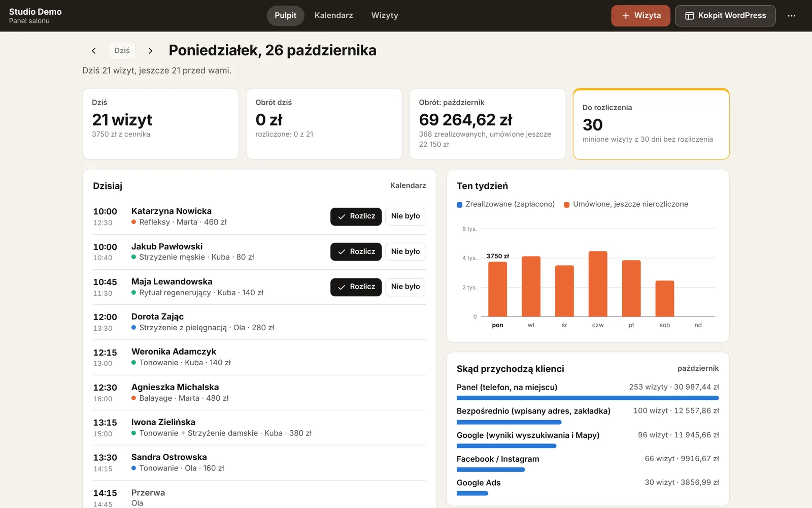Click Rozlicz for Maja Lewandowska
This screenshot has height=508, width=812.
[356, 287]
